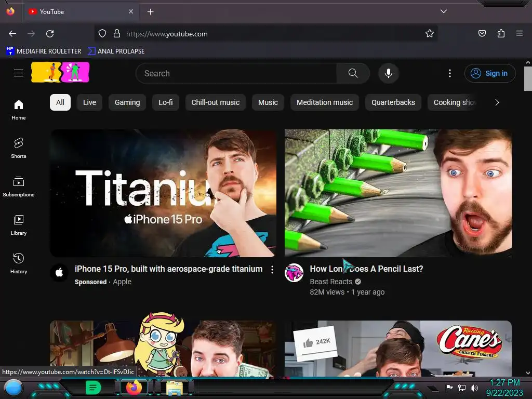Image resolution: width=532 pixels, height=399 pixels.
Task: Click the YouTube doodle logo
Action: 60,72
